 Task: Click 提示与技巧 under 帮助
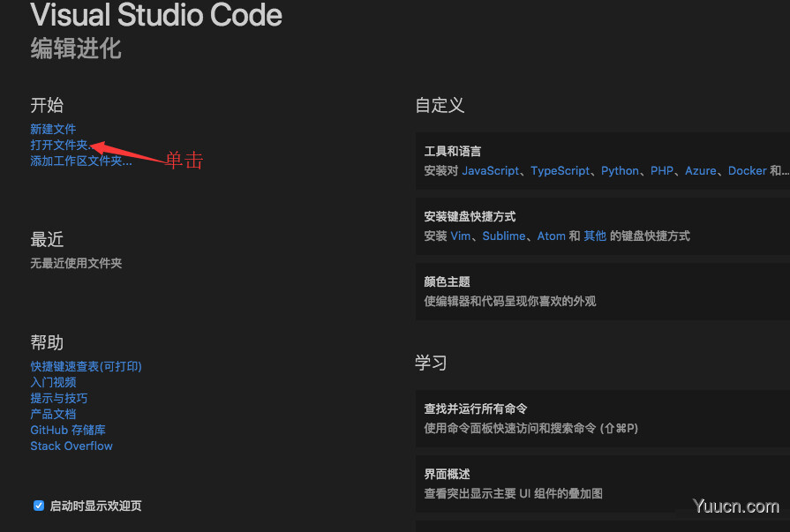(x=58, y=398)
